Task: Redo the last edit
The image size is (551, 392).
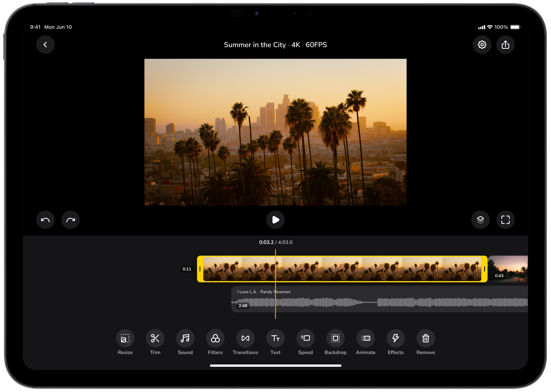Action: [x=70, y=220]
